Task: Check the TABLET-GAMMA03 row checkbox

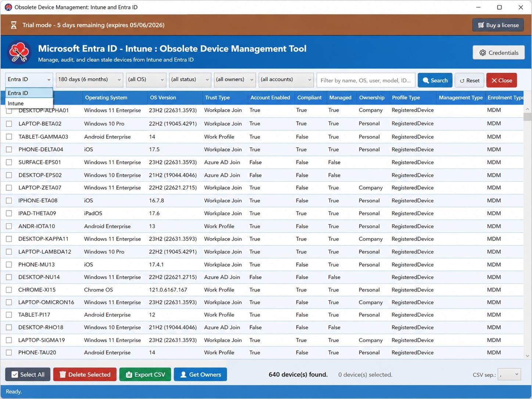Action: [9, 137]
